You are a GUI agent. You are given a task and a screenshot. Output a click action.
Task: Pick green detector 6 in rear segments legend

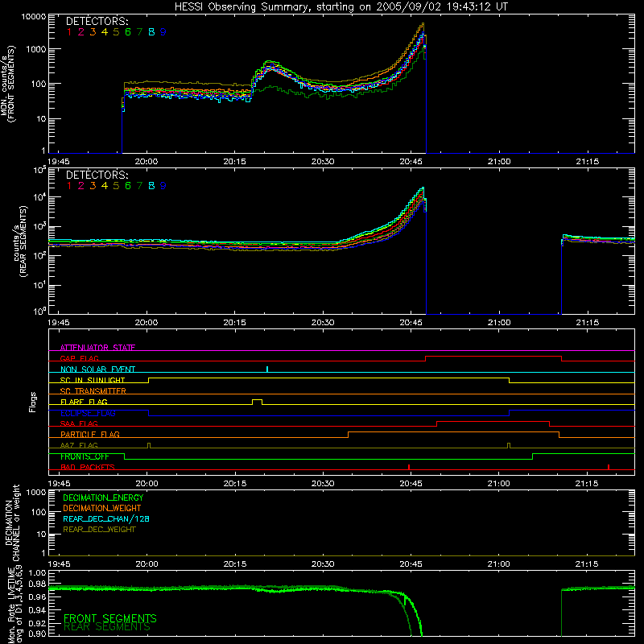pos(128,186)
